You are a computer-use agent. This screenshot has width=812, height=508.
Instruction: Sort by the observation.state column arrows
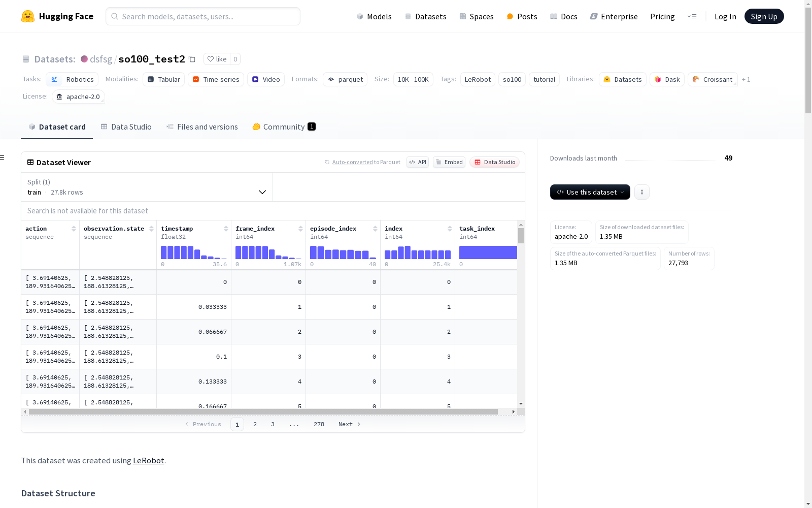(x=151, y=229)
